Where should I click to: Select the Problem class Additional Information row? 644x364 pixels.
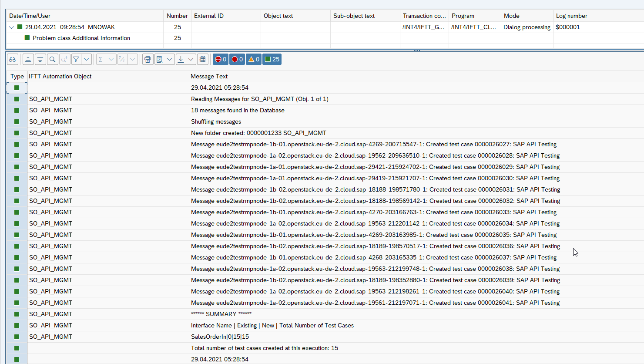click(x=81, y=38)
